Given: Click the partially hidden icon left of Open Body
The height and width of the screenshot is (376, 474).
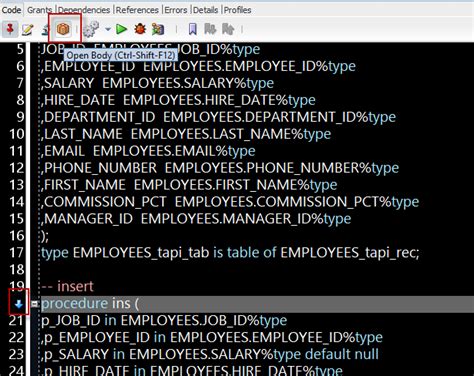Looking at the screenshot, I should point(45,30).
